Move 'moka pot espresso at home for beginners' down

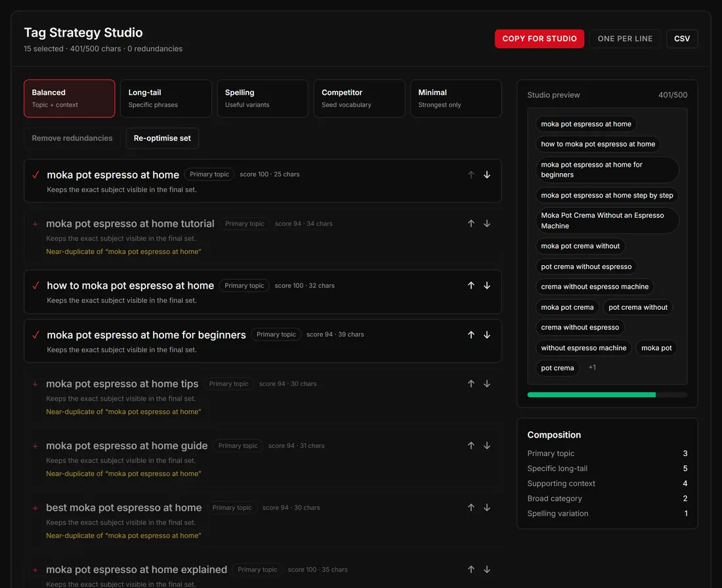click(x=487, y=335)
